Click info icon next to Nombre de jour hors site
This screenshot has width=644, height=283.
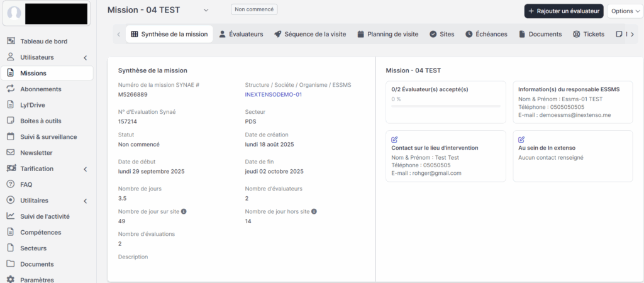pyautogui.click(x=314, y=212)
